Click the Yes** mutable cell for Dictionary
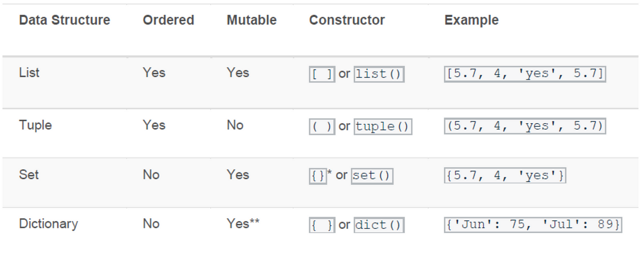Image resolution: width=644 pixels, height=257 pixels. 243,224
